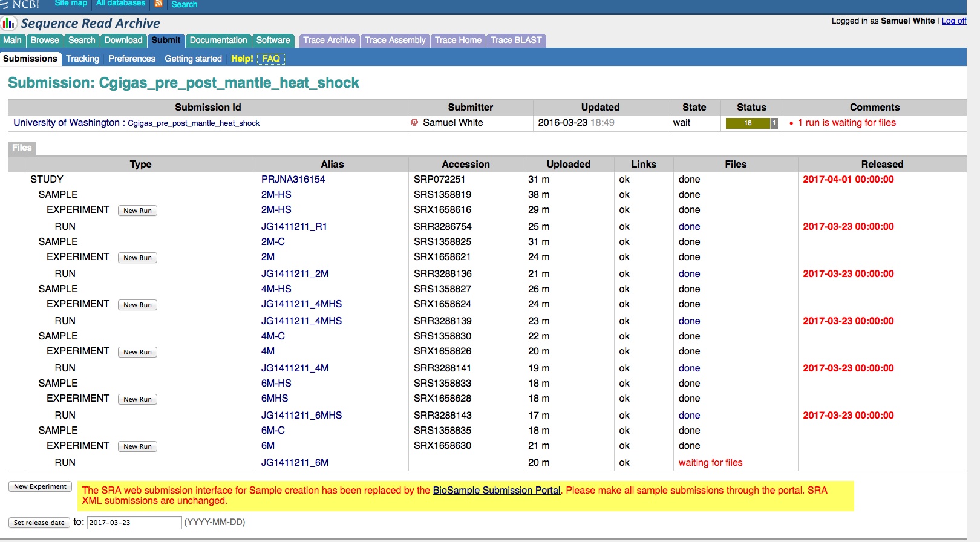Image resolution: width=980 pixels, height=542 pixels.
Task: Open Getting started page
Action: pyautogui.click(x=193, y=59)
